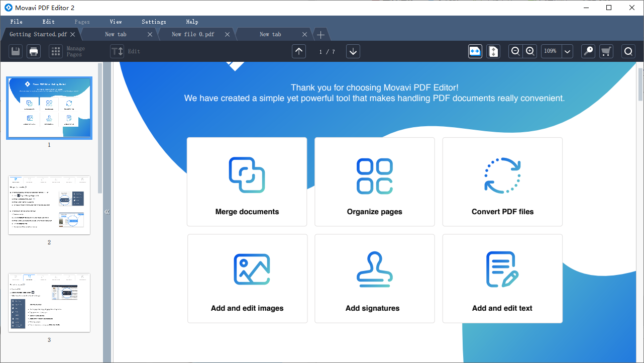Click the zoom out magnifier
Image resolution: width=644 pixels, height=363 pixels.
coord(515,51)
